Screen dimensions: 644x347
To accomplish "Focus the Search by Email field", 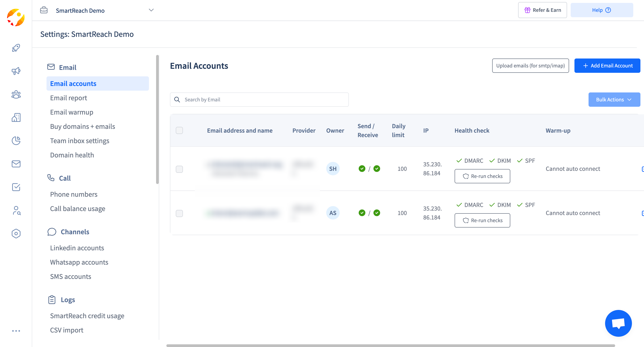I will 259,100.
